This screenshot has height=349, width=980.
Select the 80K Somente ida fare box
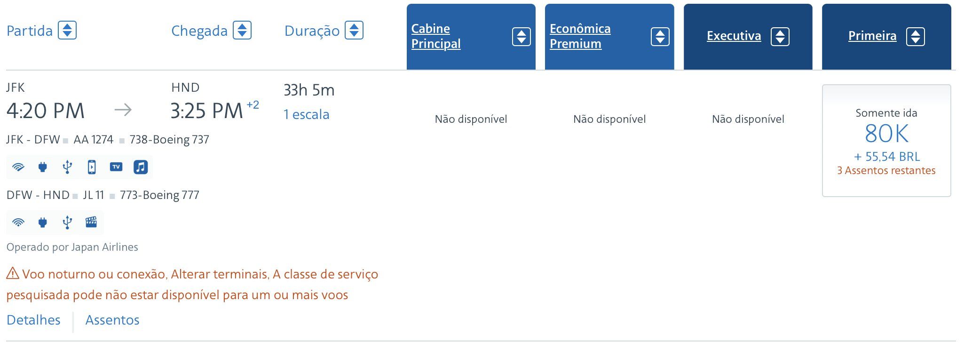(886, 141)
